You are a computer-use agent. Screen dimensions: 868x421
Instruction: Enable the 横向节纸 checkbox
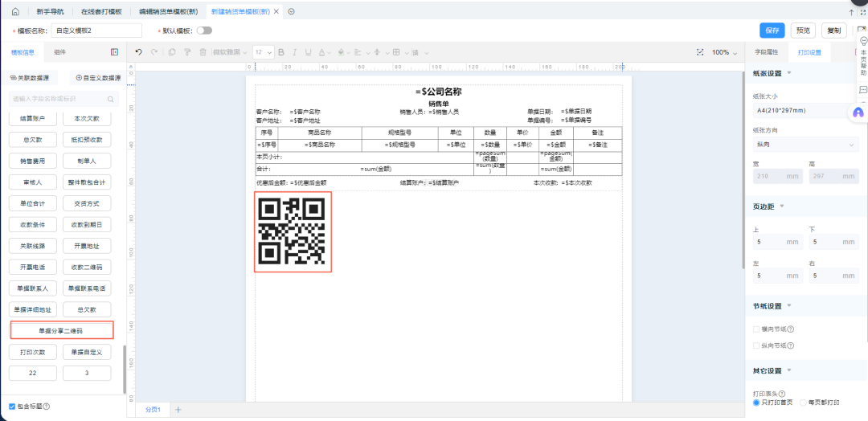point(756,329)
